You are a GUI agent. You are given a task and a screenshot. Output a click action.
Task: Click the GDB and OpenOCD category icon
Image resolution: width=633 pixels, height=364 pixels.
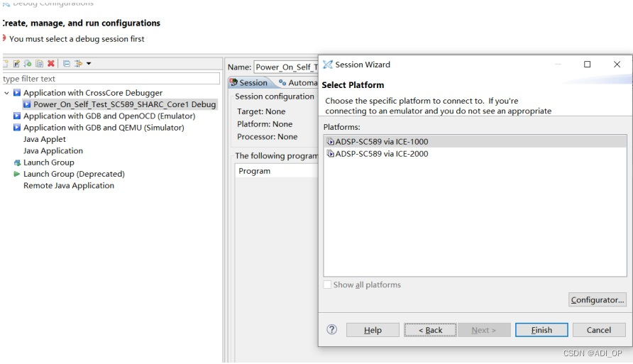pyautogui.click(x=16, y=116)
